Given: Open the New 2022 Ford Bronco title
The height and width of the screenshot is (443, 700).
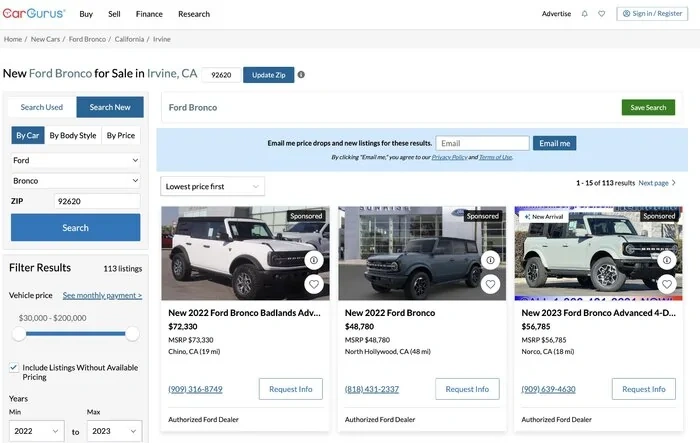Looking at the screenshot, I should click(390, 313).
